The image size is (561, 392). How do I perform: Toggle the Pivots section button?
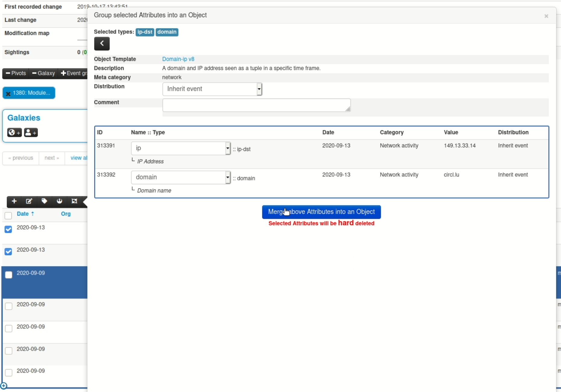tap(16, 73)
